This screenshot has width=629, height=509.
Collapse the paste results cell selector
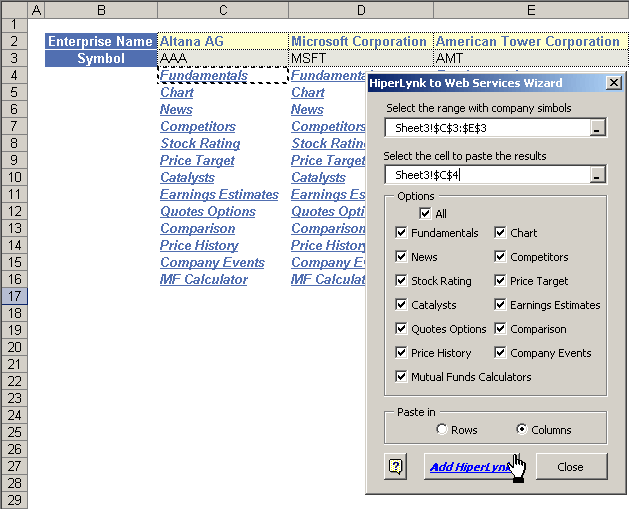pos(597,175)
